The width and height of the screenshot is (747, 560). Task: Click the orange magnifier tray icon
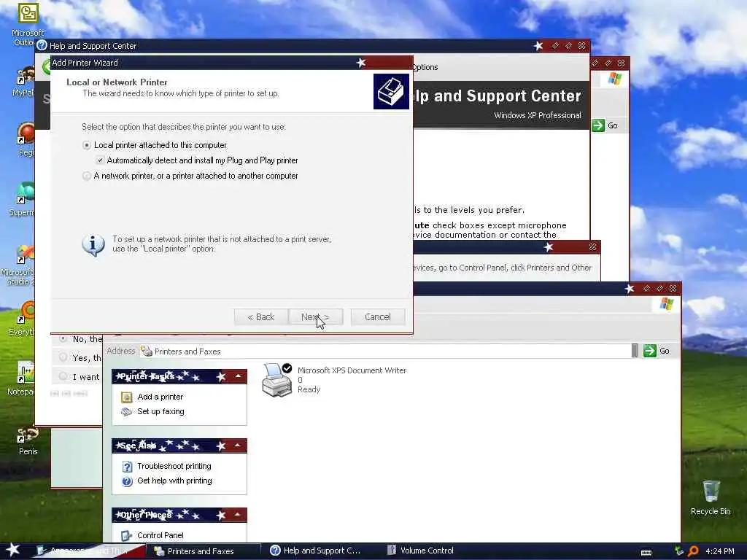693,551
